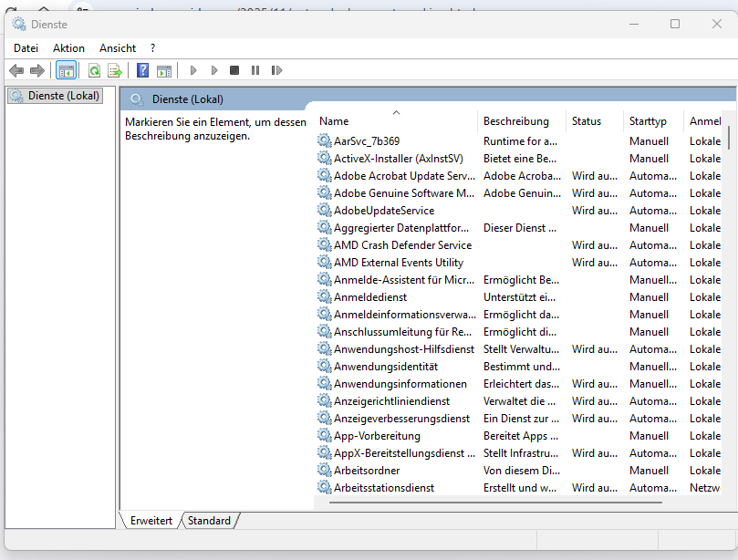Image resolution: width=738 pixels, height=560 pixels.
Task: Click gear icon beside Anwendungsidentität
Action: tap(324, 366)
